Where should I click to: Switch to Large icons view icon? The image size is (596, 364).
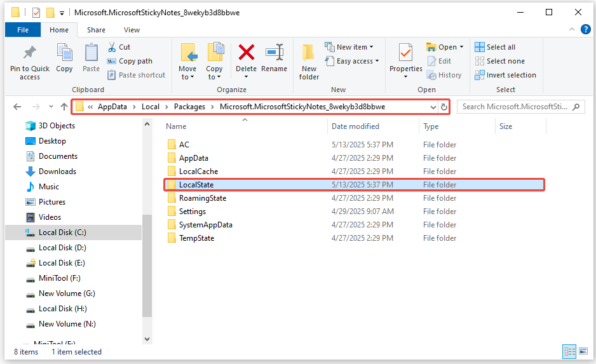click(583, 351)
